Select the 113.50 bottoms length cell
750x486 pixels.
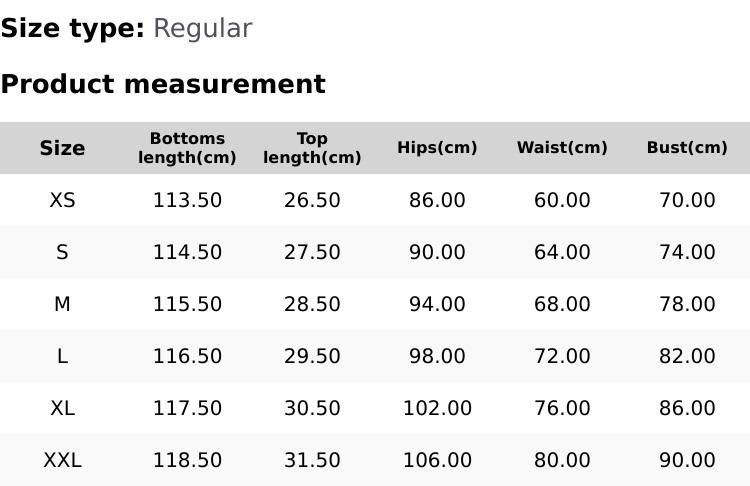[187, 200]
